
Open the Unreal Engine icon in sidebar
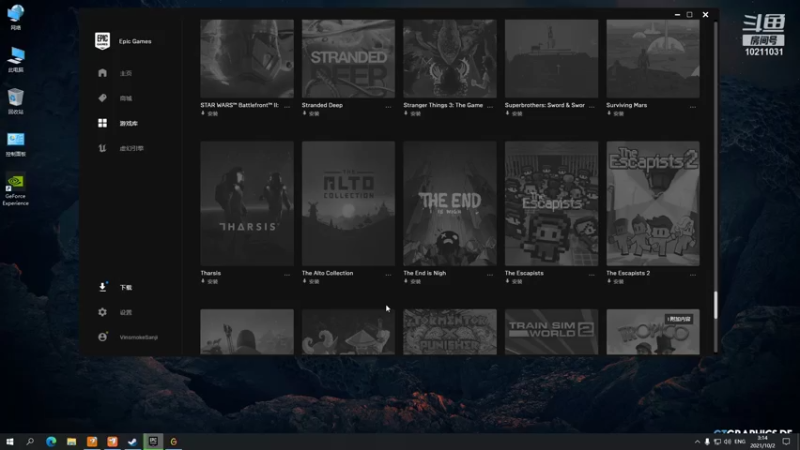pos(102,148)
